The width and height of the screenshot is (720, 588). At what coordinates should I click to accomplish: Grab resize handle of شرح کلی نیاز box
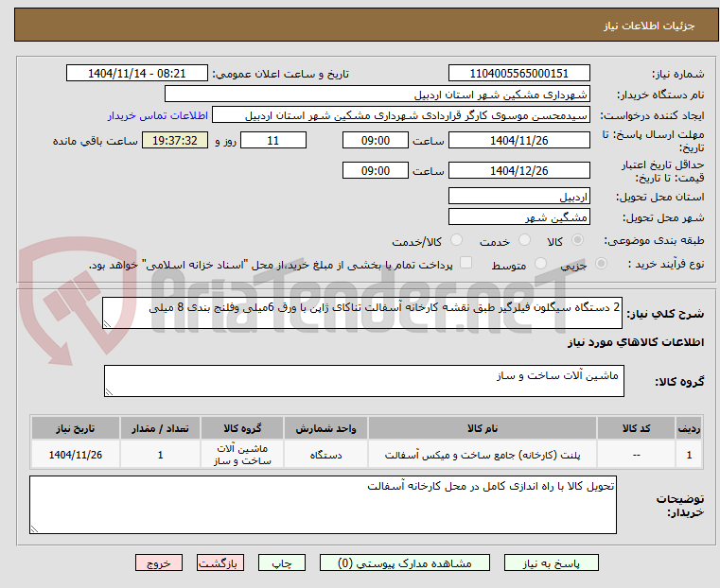click(108, 324)
